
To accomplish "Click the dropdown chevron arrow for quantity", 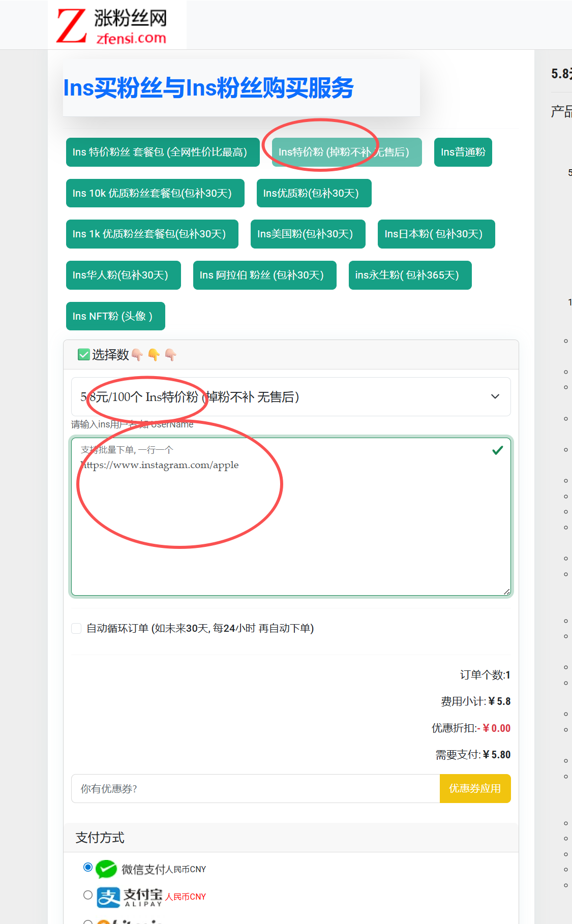I will [495, 397].
